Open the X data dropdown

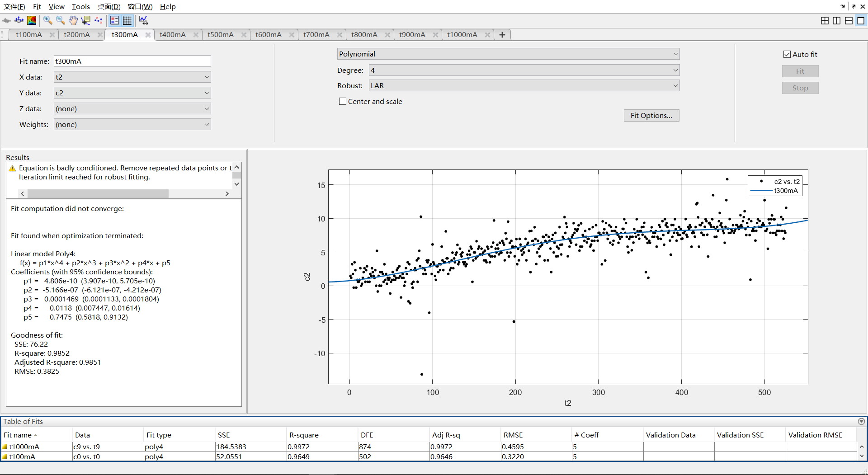(x=132, y=77)
